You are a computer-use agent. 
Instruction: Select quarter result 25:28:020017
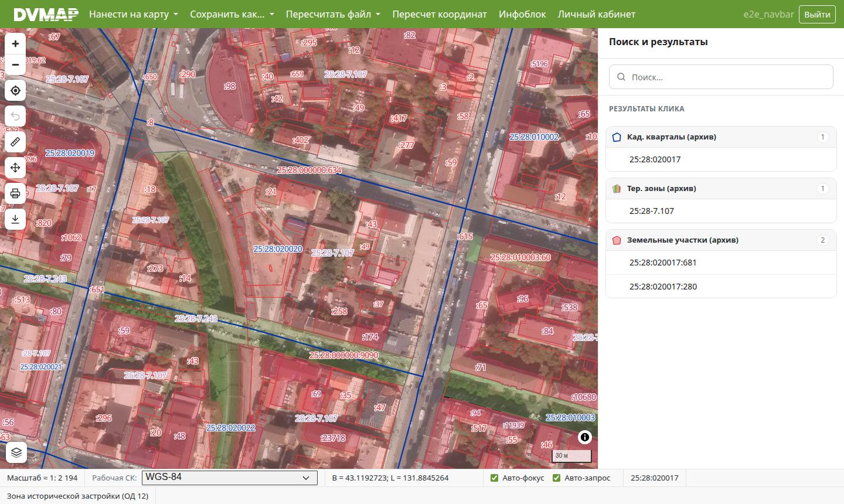coord(721,159)
